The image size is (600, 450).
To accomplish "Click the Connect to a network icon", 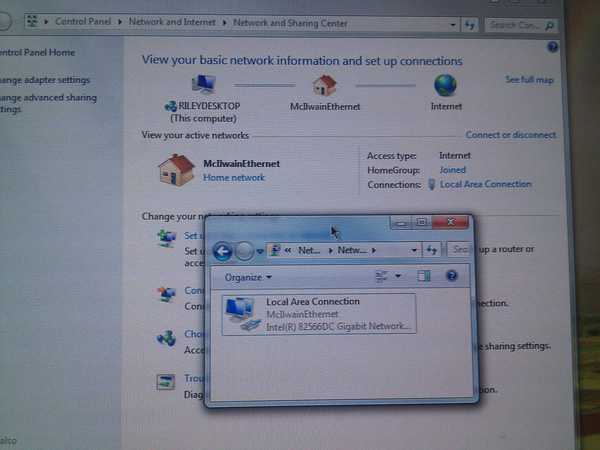I will coord(166,294).
